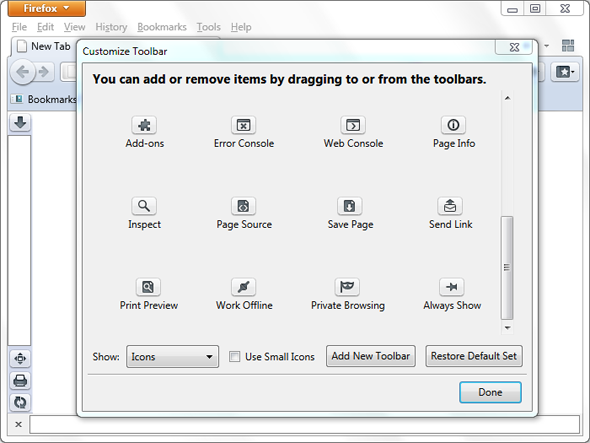Open the Bookmarks menu
Screen dimensions: 590x443
(x=162, y=27)
